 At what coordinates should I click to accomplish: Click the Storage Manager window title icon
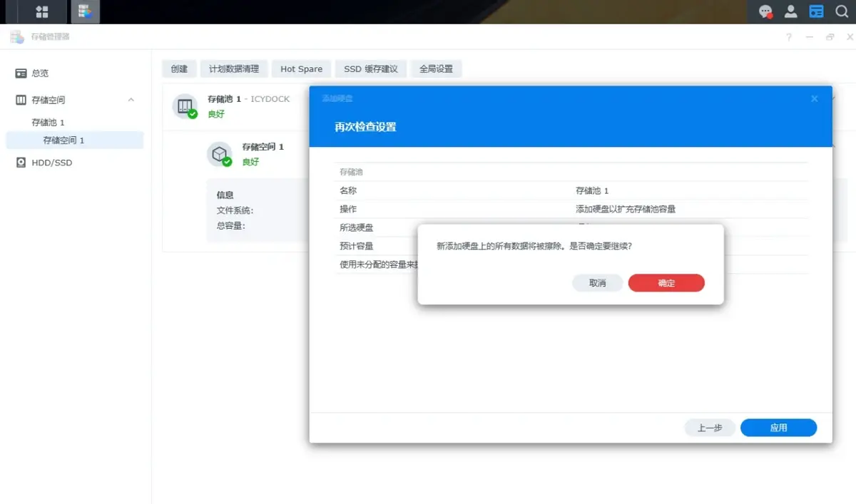(16, 37)
